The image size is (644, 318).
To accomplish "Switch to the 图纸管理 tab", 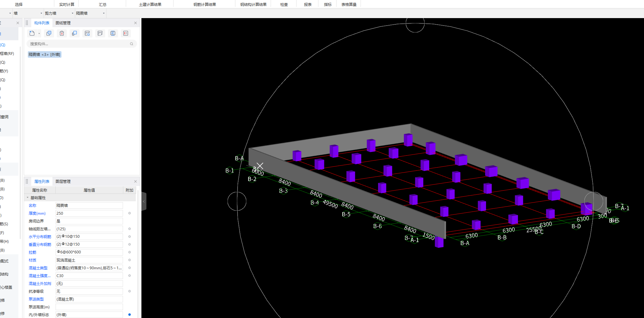I will pos(63,23).
